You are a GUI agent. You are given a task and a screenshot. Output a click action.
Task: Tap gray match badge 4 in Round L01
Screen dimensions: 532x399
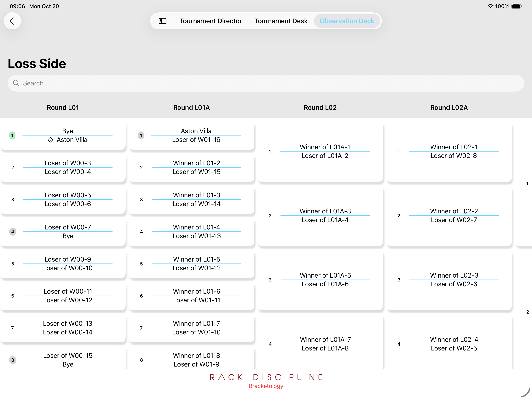13,232
